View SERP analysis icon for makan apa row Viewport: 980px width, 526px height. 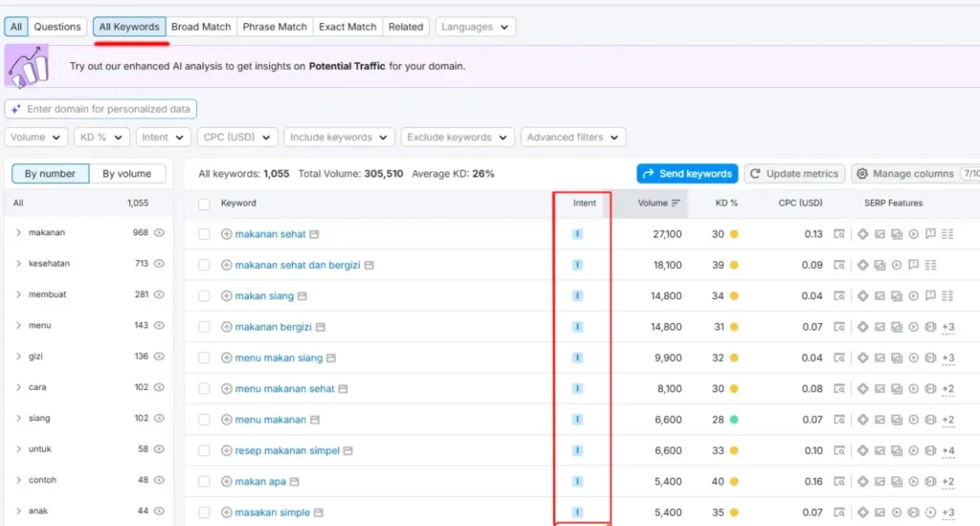[839, 482]
